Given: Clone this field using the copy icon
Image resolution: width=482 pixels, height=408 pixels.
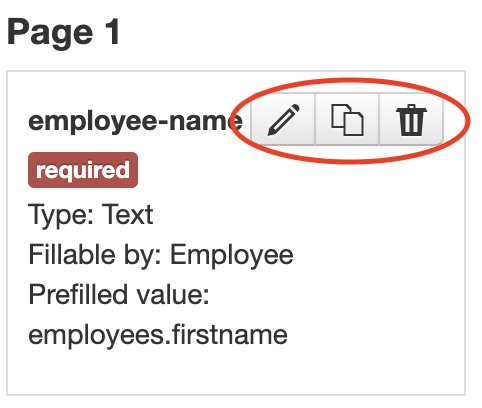Looking at the screenshot, I should pos(347,119).
